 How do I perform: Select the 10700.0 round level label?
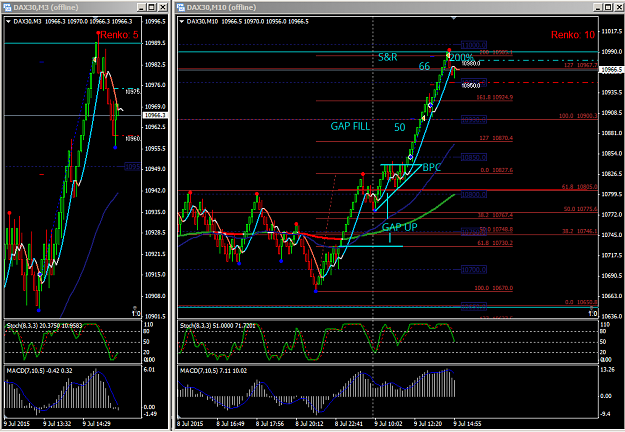pos(474,270)
